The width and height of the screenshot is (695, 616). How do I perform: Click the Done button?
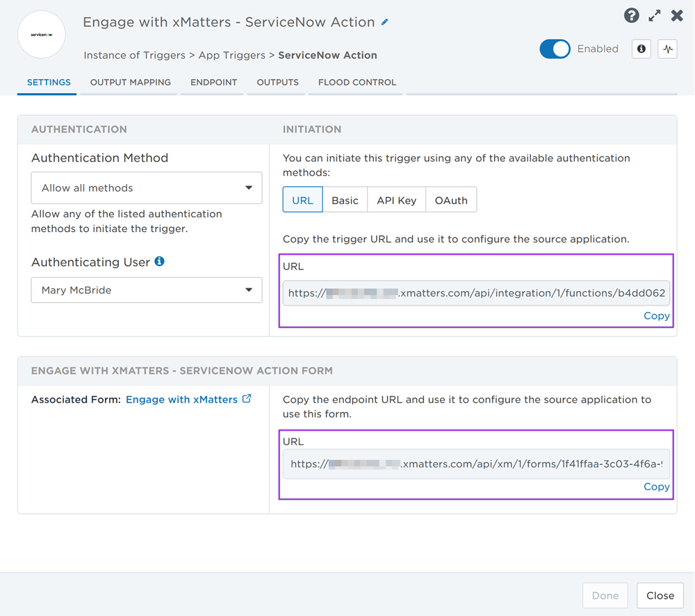tap(605, 596)
